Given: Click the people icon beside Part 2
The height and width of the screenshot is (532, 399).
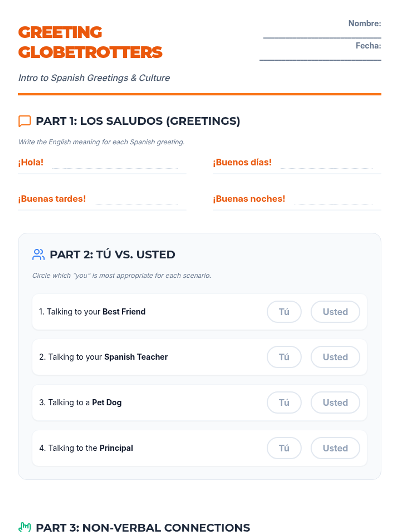Looking at the screenshot, I should tap(38, 255).
